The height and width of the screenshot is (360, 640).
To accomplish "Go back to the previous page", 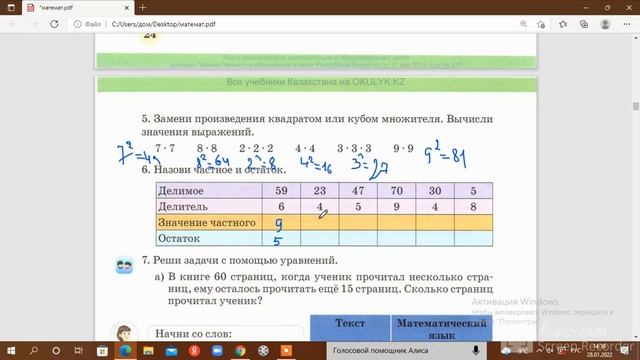I will (x=13, y=24).
